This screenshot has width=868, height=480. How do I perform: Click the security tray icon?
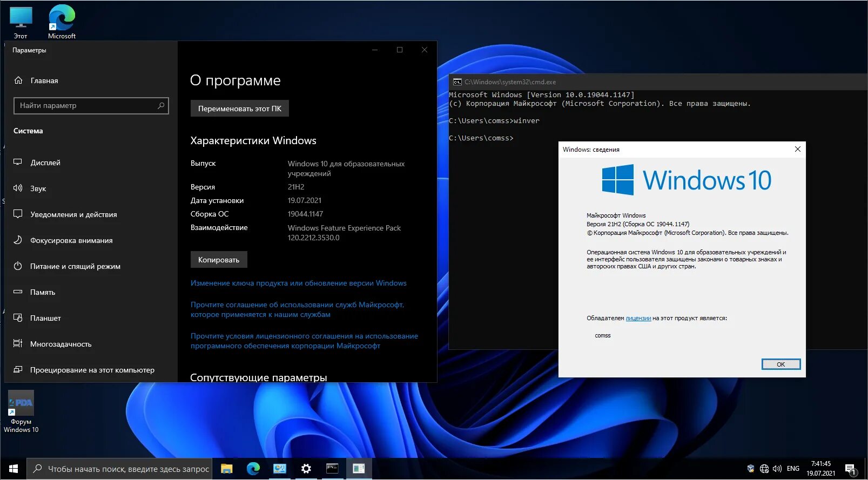coord(751,469)
